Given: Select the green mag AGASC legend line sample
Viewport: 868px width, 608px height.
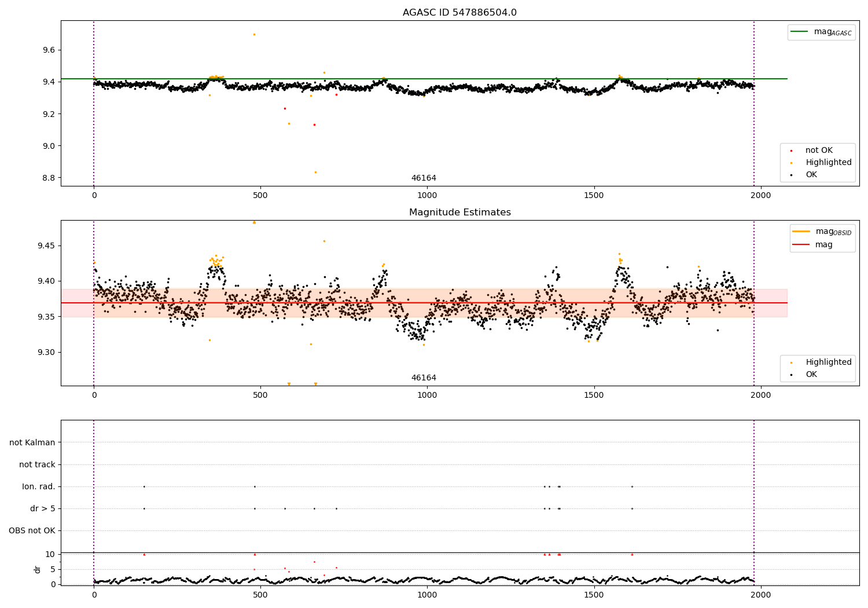Looking at the screenshot, I should point(799,31).
